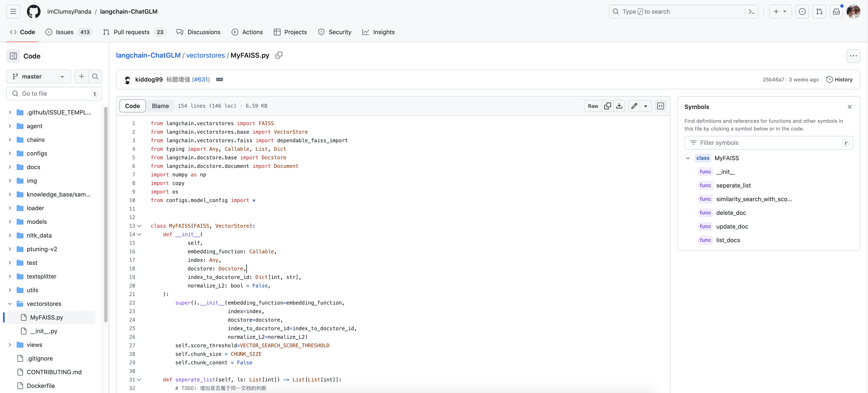This screenshot has height=393, width=868.
Task: Open the Actions tab
Action: [247, 32]
